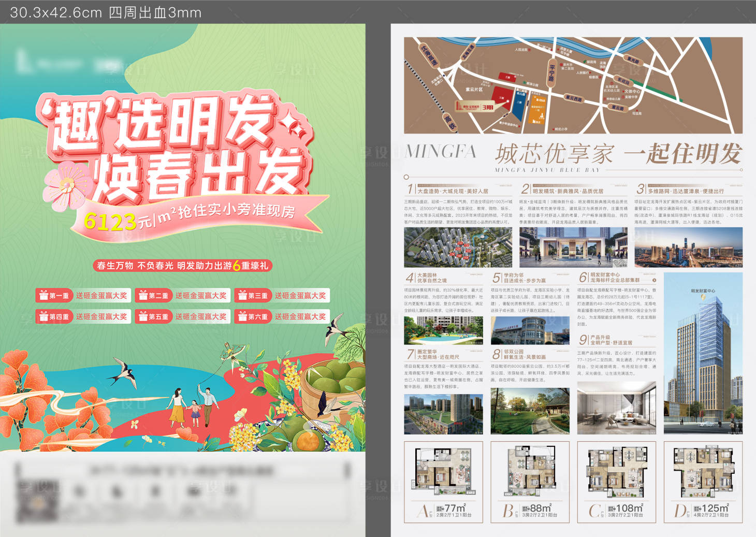Click the 平宁路 road label on the map

point(552,72)
